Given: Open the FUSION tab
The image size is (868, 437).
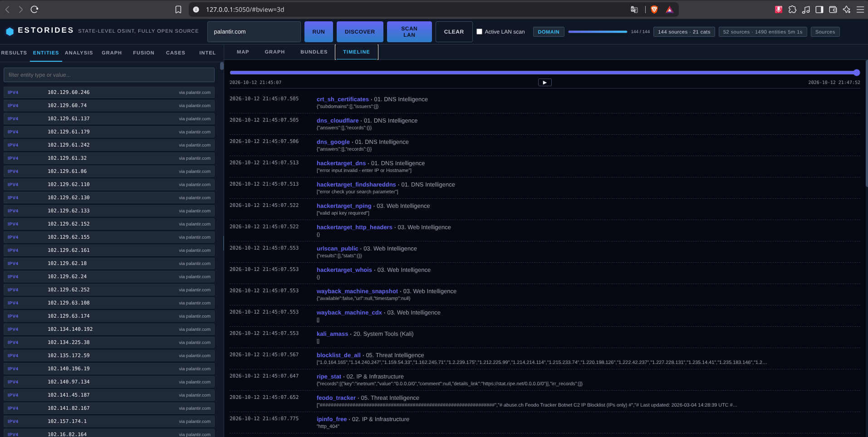Looking at the screenshot, I should click(x=144, y=53).
